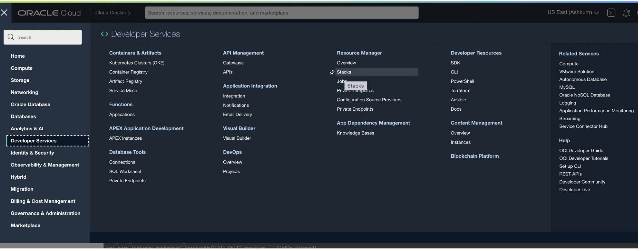
Task: Open Private Endpoints under Resource Manager
Action: click(x=355, y=109)
